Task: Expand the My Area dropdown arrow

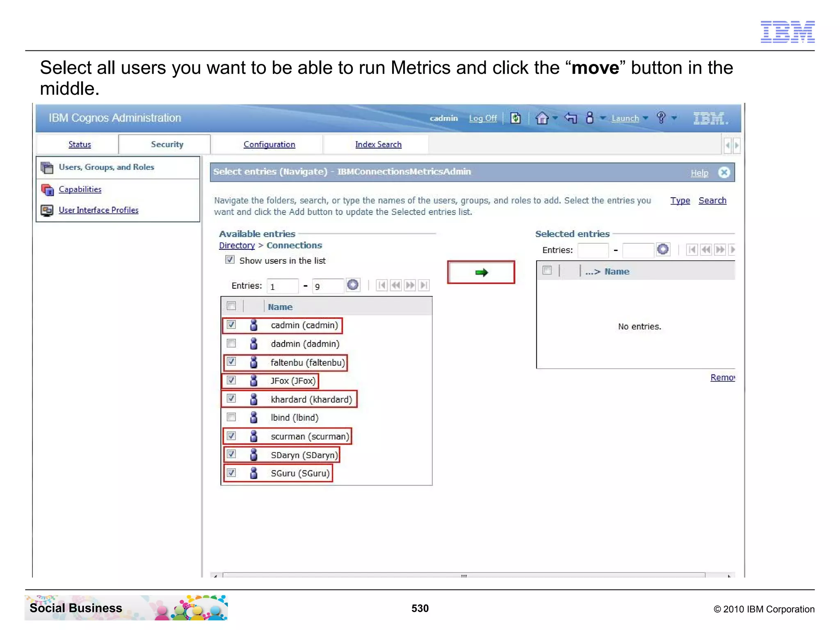Action: 603,118
